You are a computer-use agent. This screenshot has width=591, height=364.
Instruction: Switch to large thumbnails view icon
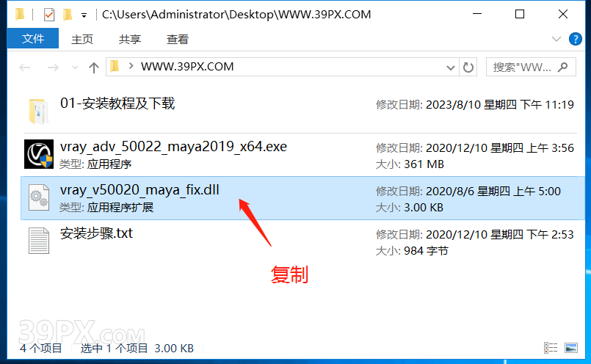tap(571, 348)
